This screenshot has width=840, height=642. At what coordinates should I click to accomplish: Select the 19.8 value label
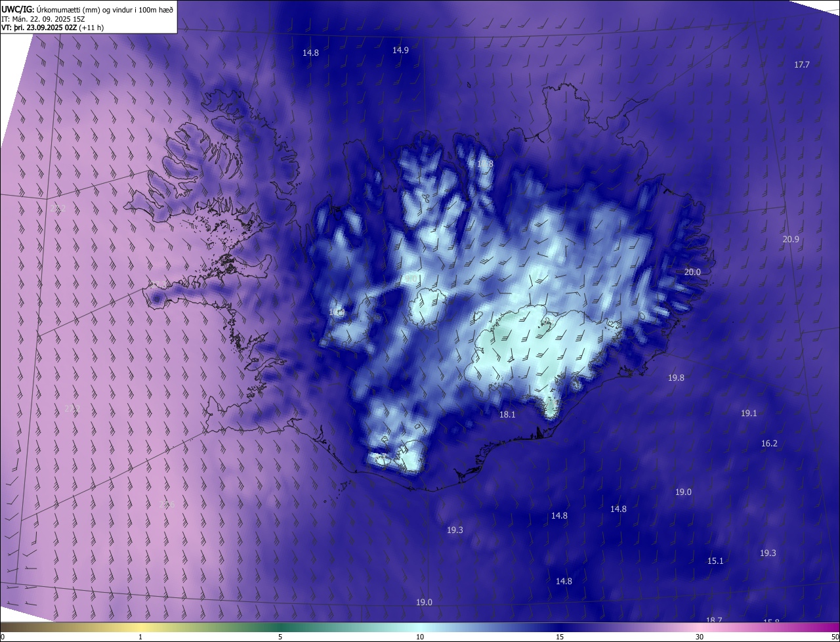point(676,377)
